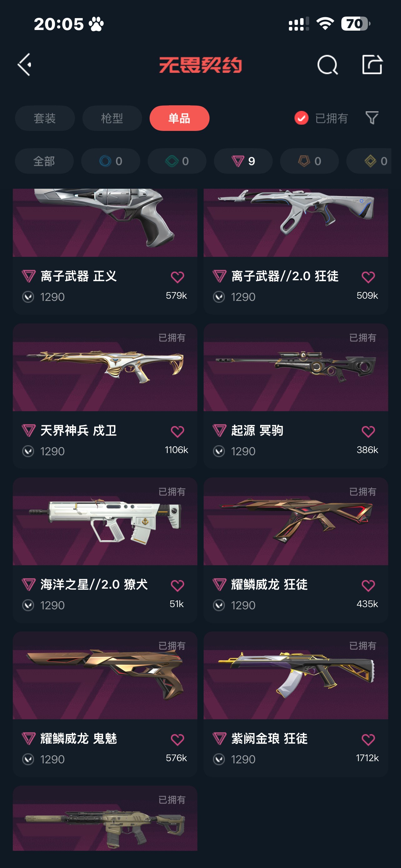This screenshot has width=401, height=868.
Task: Favorite 离子武器 正义 with heart icon
Action: point(177,277)
